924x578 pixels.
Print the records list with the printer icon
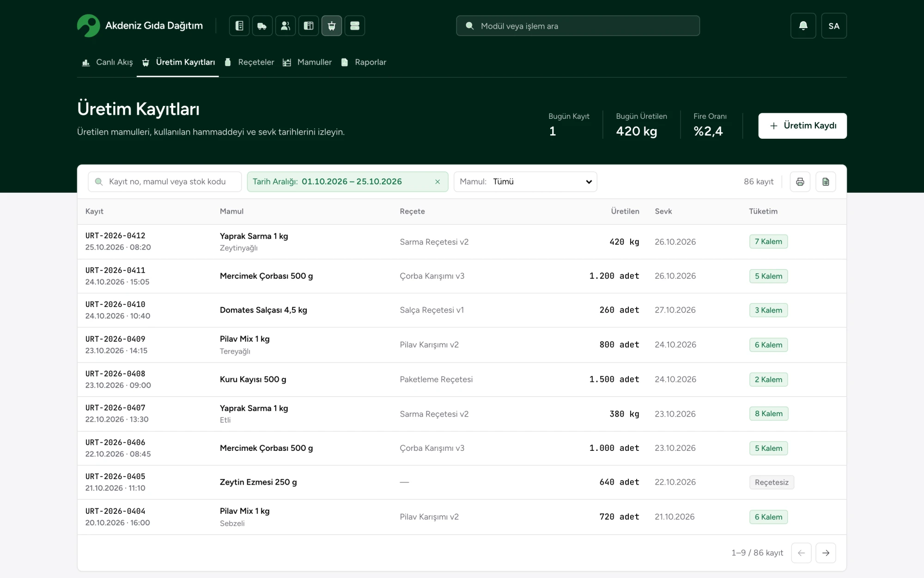800,182
